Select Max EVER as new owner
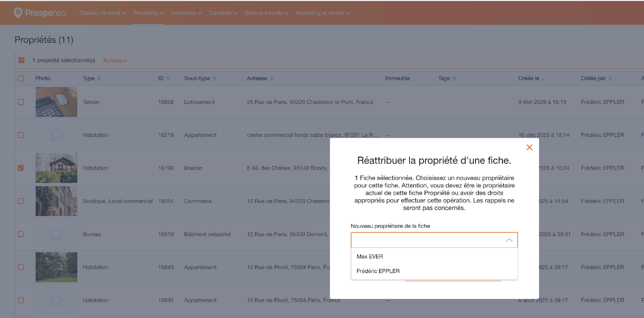Screen dimensions: 644x318 pyautogui.click(x=369, y=256)
